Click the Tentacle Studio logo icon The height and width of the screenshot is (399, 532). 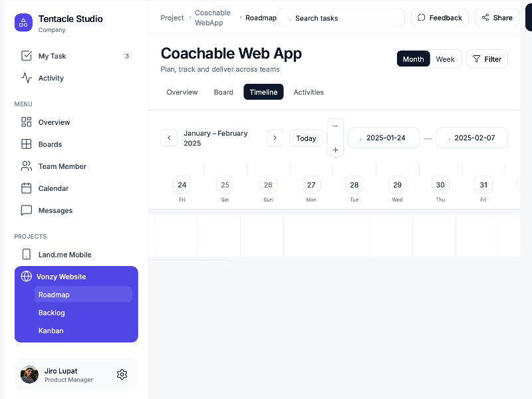(x=23, y=23)
